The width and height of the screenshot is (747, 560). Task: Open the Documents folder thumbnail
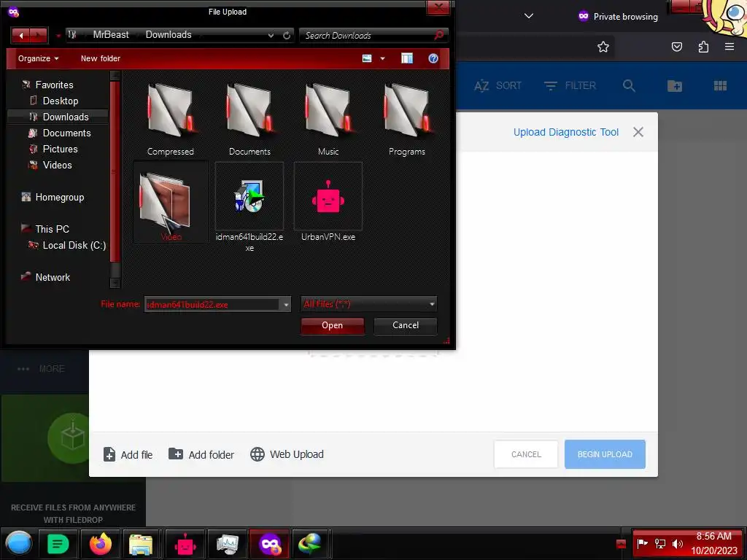click(249, 119)
